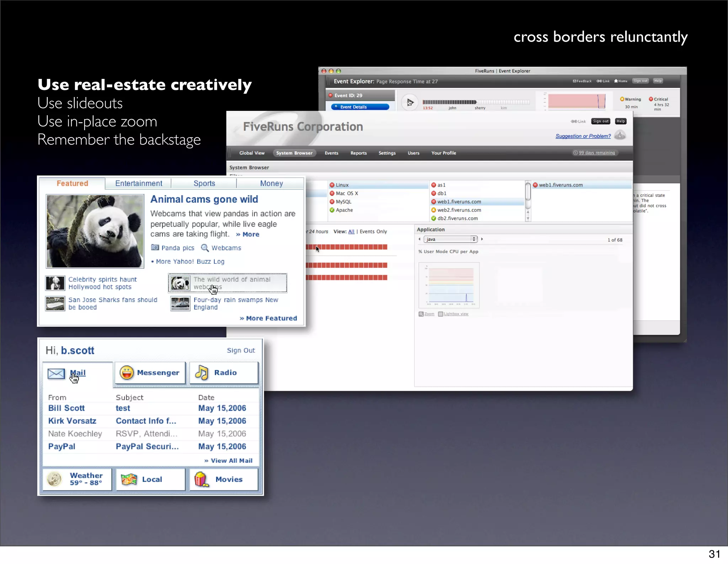Switch to the Entertainment tab
728x564 pixels.
[x=139, y=183]
